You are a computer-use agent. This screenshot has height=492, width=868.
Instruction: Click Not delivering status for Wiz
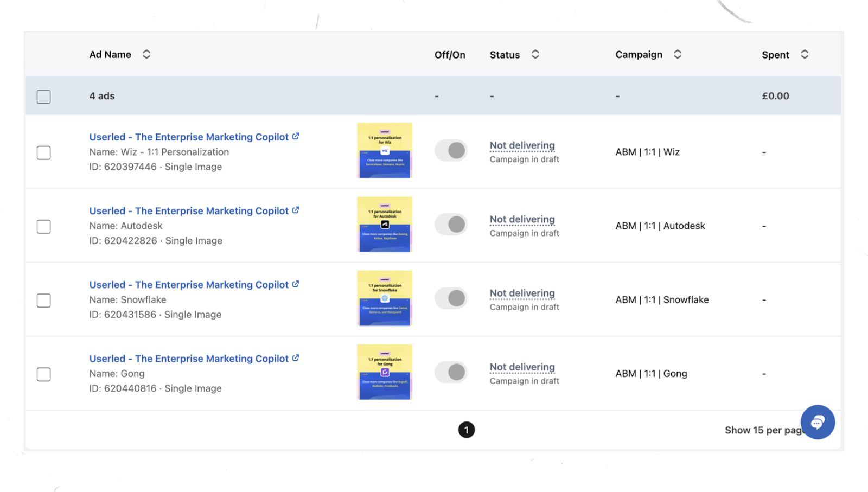[522, 145]
